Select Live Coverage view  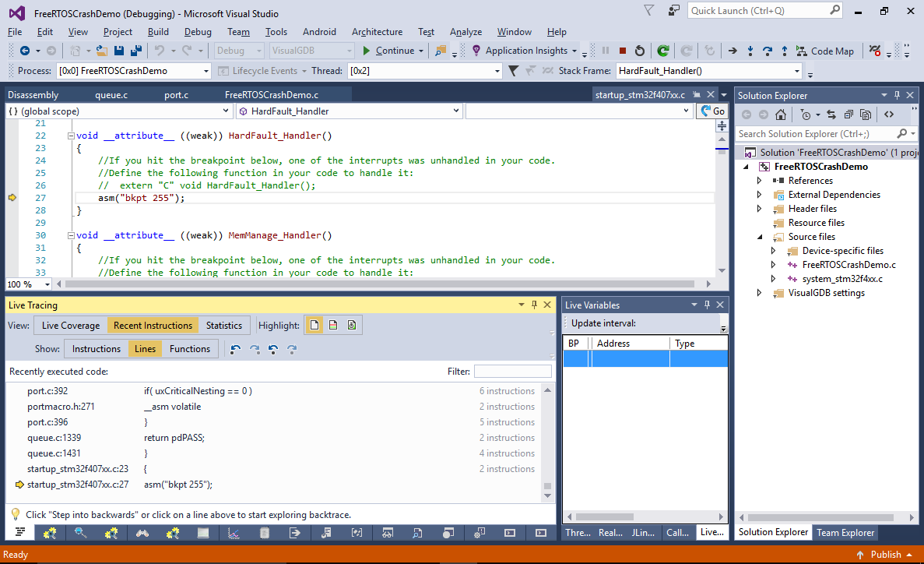coord(71,326)
